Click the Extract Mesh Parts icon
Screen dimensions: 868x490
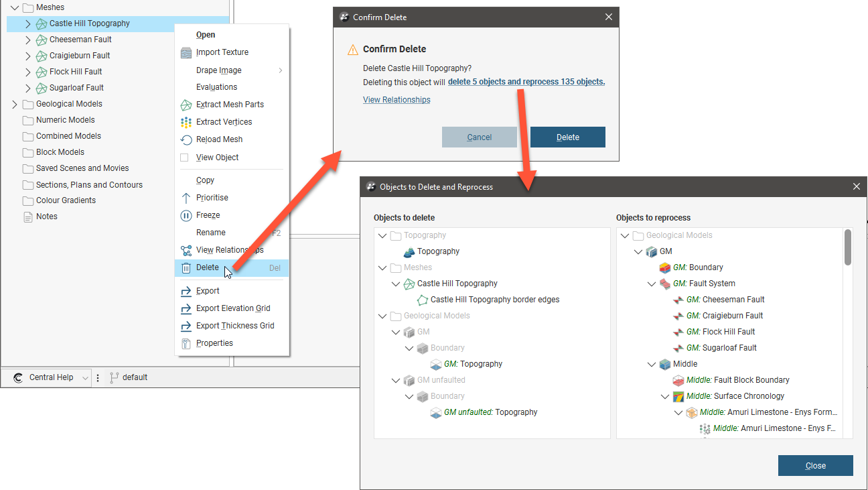186,105
